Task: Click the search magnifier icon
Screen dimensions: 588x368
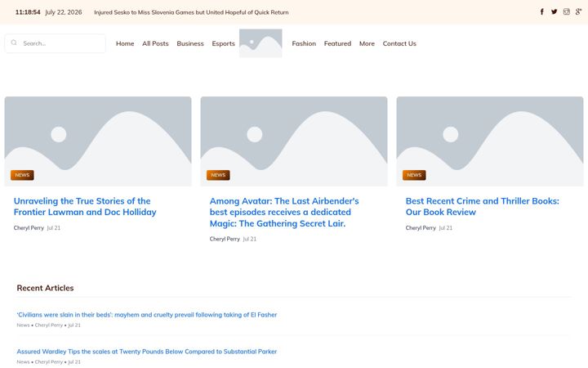Action: coord(14,43)
